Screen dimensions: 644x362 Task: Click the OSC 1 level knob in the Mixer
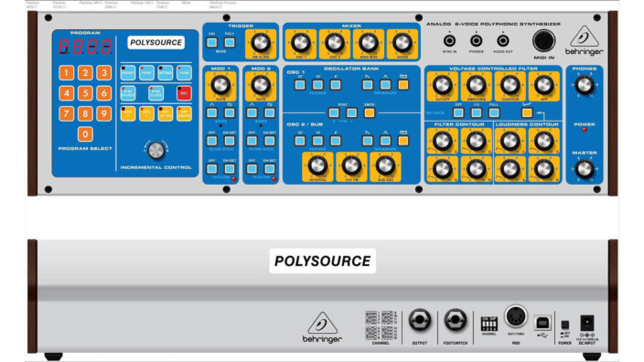click(x=301, y=42)
